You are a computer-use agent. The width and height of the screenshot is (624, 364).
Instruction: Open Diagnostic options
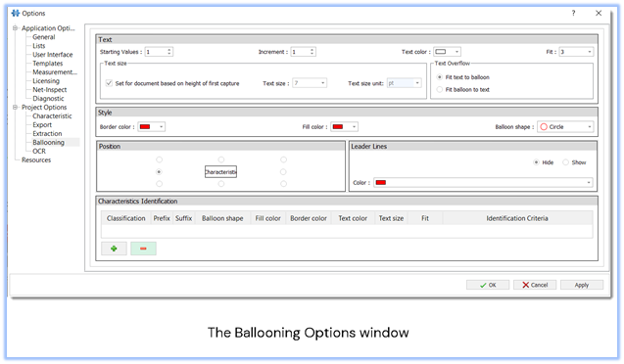48,98
